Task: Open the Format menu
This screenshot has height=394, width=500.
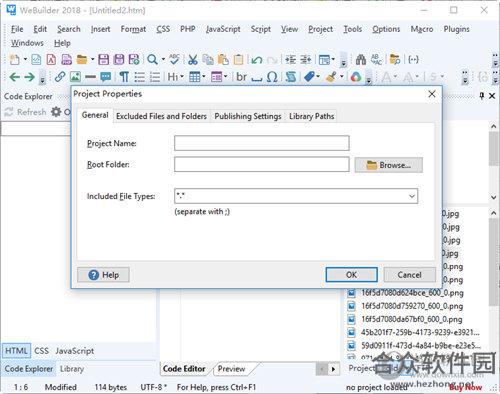Action: pyautogui.click(x=133, y=29)
